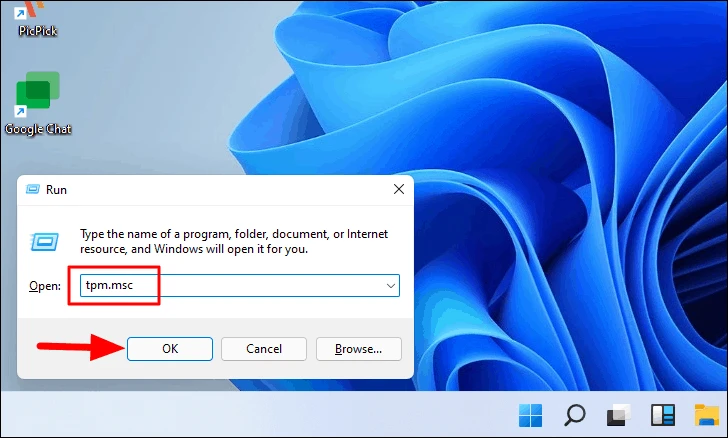Open the Windows Start menu
Screen dimensions: 728x438
[x=530, y=415]
